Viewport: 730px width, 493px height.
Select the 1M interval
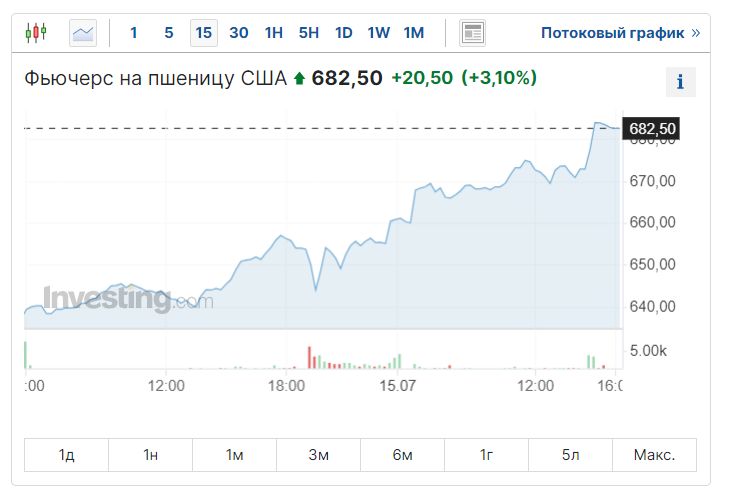pyautogui.click(x=414, y=33)
